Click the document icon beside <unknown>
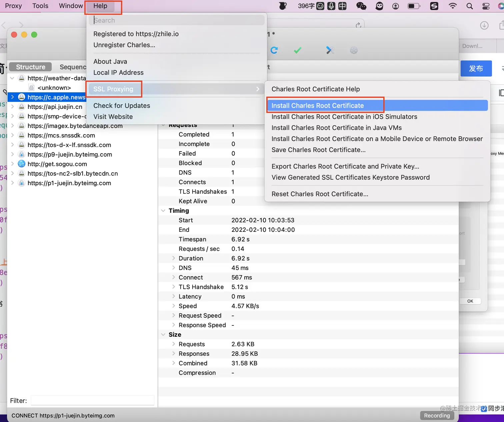Viewport: 504px width, 422px height. pos(31,88)
